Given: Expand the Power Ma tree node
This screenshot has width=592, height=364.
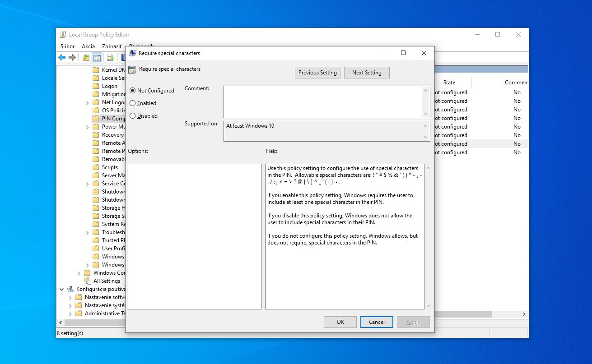Looking at the screenshot, I should tap(87, 127).
